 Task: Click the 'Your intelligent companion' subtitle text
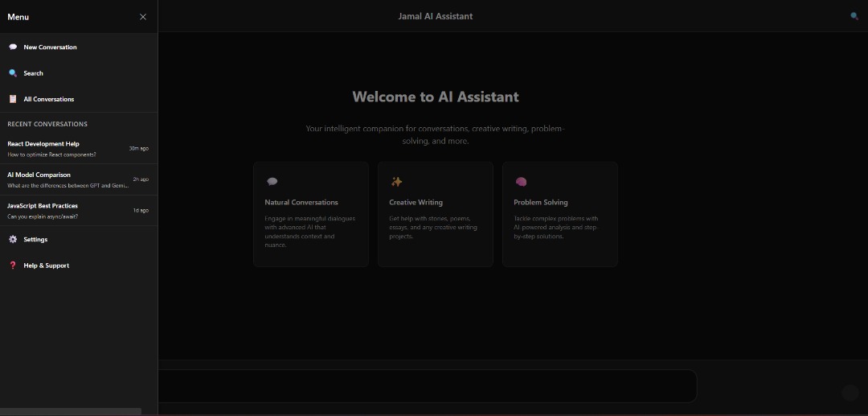(435, 134)
